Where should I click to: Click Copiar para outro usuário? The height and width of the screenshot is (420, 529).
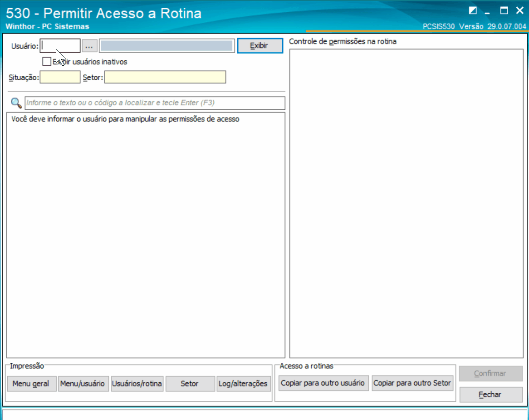(323, 383)
